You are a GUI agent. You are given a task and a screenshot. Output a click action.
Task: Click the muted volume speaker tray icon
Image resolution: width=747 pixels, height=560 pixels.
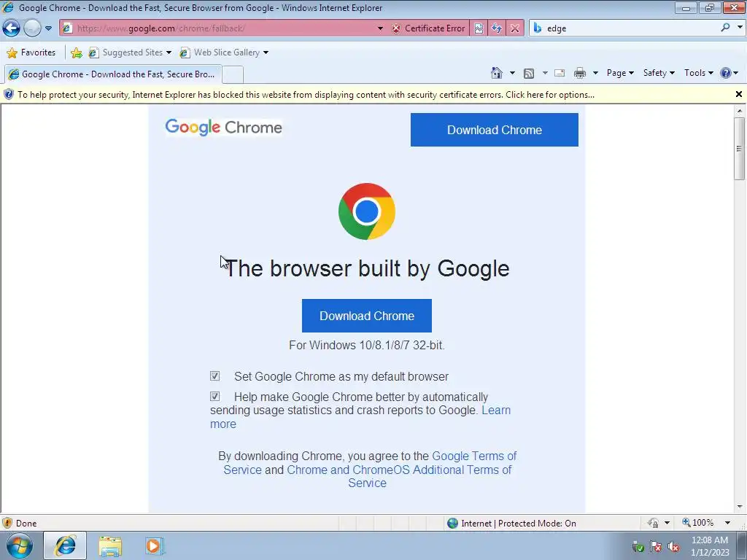(673, 547)
